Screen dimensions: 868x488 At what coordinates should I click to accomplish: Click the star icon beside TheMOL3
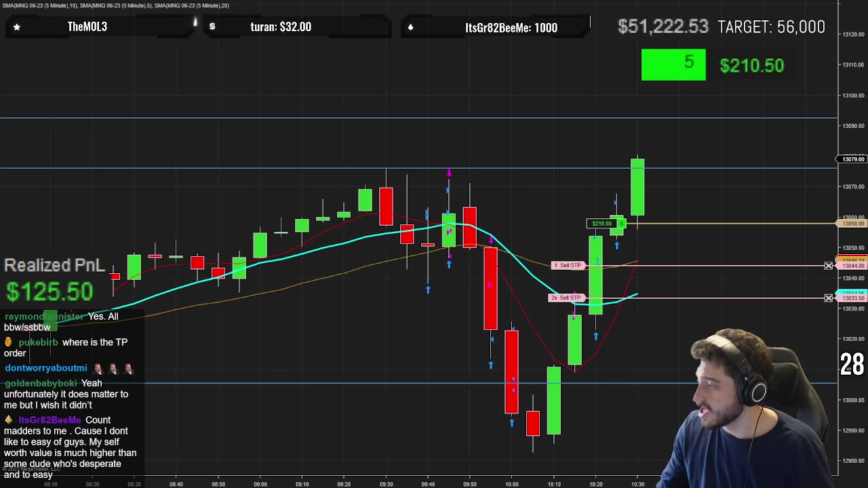pos(17,27)
